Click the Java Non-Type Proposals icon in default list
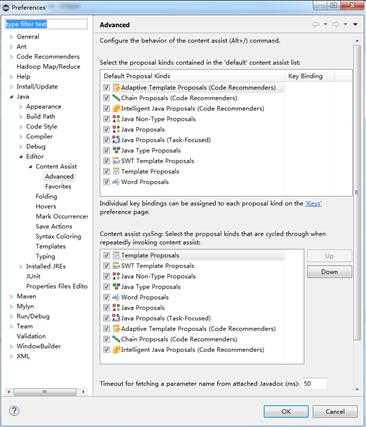 click(x=116, y=119)
